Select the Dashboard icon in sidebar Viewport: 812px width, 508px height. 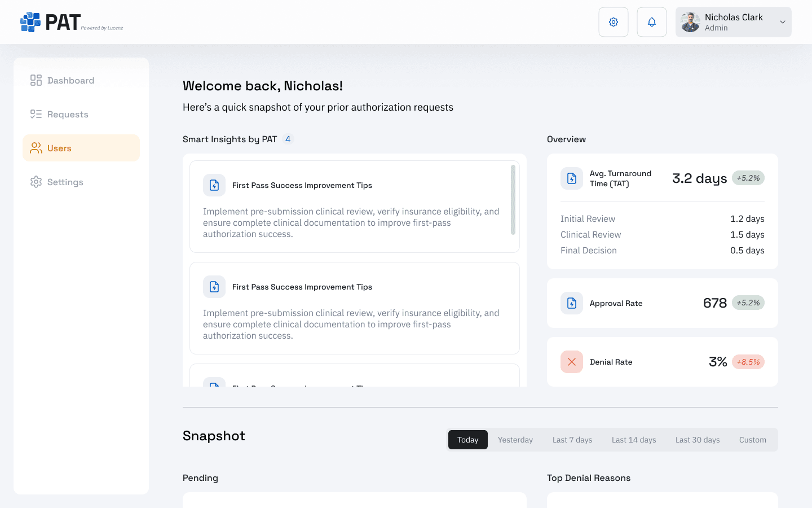tap(36, 80)
